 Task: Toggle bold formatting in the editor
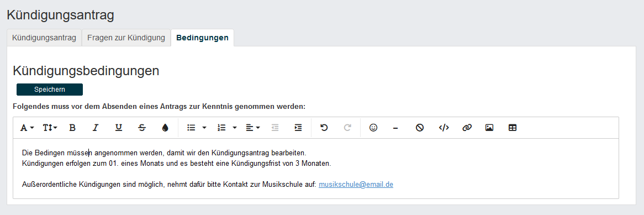[x=72, y=128]
